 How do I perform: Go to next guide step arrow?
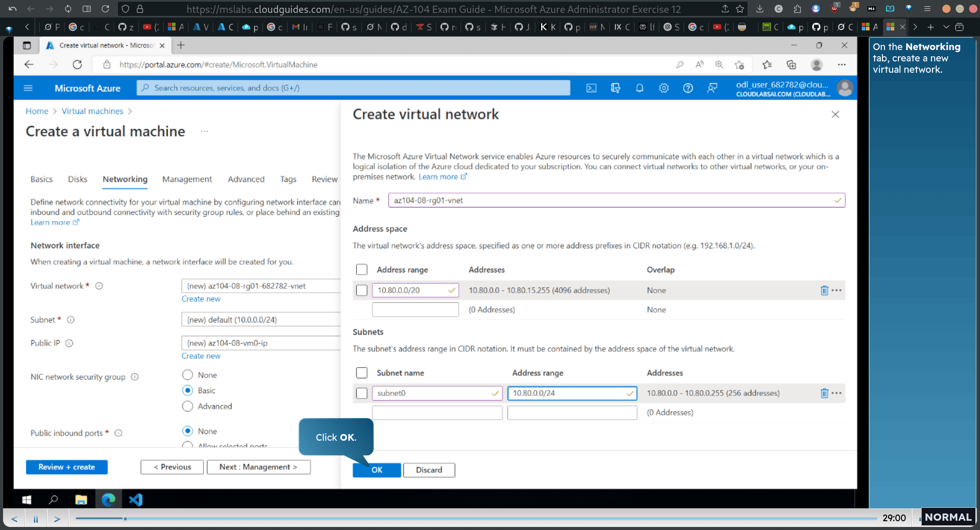pyautogui.click(x=57, y=519)
